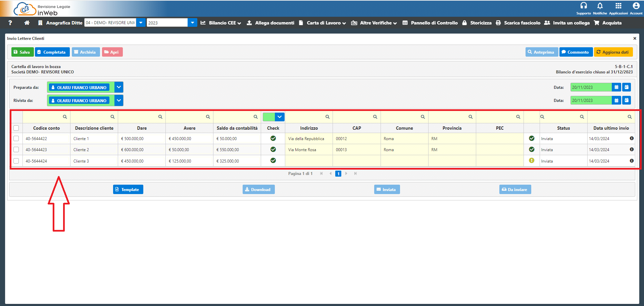Image resolution: width=644 pixels, height=306 pixels.
Task: Click info icon on Cliente 1 row
Action: tap(632, 138)
